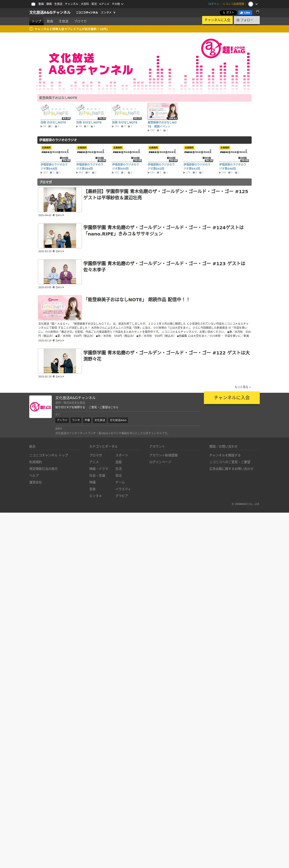Open 朗読イベント video thumbnail 104:41
289x868 pixels.
pyautogui.click(x=162, y=112)
